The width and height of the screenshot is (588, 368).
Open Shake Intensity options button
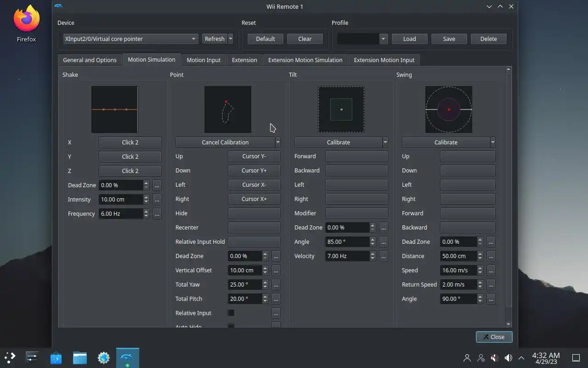pyautogui.click(x=157, y=199)
